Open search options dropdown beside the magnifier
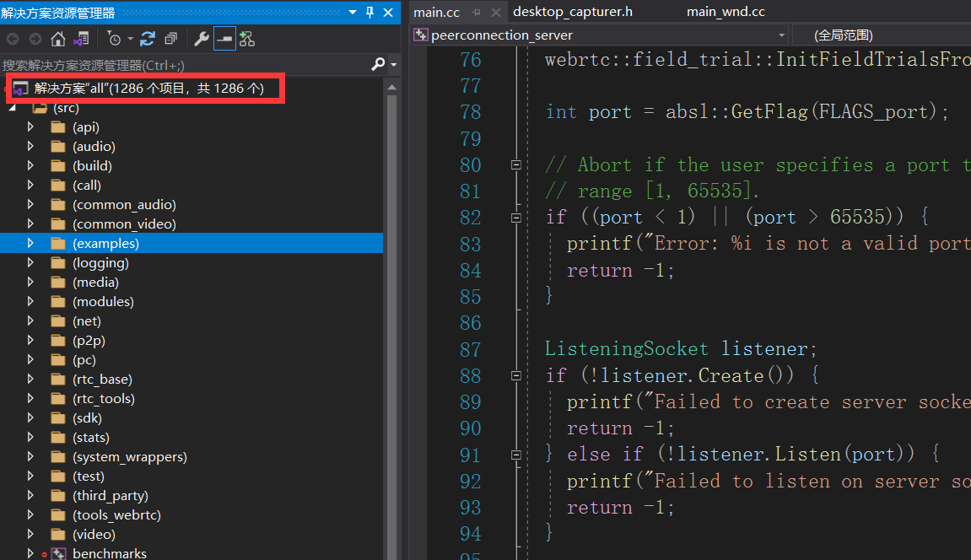Screen dimensions: 971x560 (x=393, y=64)
